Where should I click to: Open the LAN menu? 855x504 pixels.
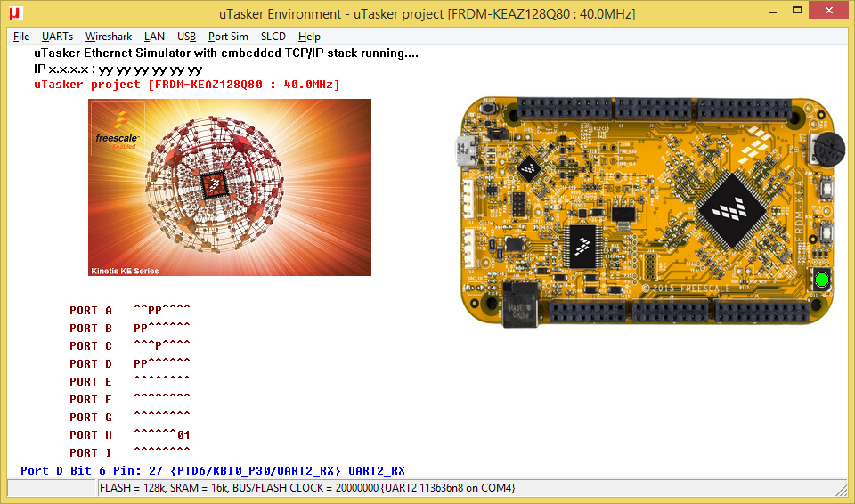154,37
